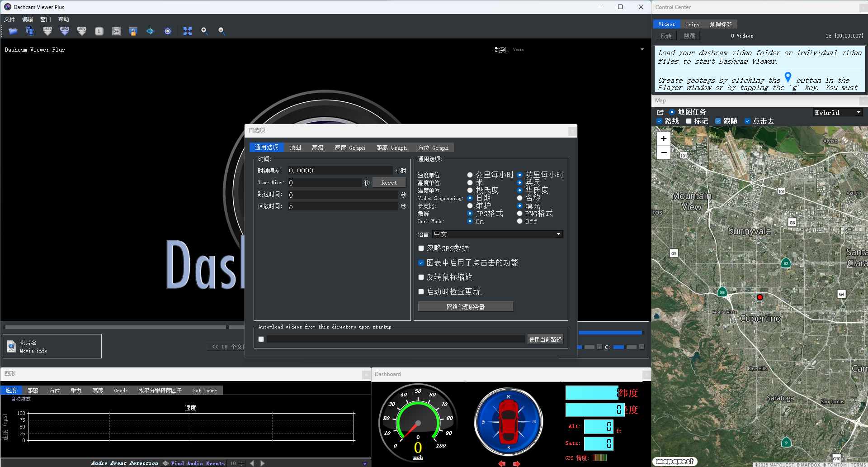868x467 pixels.
Task: Click the audio event count stepper
Action: click(x=242, y=463)
